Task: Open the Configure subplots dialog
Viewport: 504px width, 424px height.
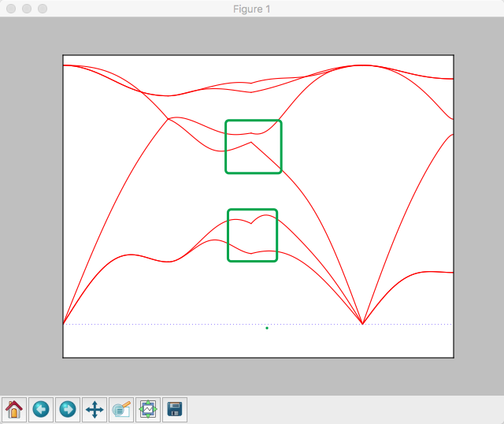Action: [x=148, y=410]
